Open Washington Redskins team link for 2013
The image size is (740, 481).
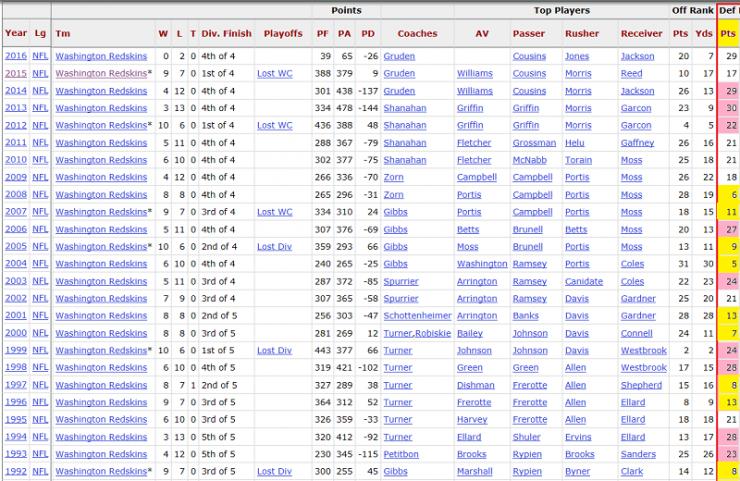[101, 108]
